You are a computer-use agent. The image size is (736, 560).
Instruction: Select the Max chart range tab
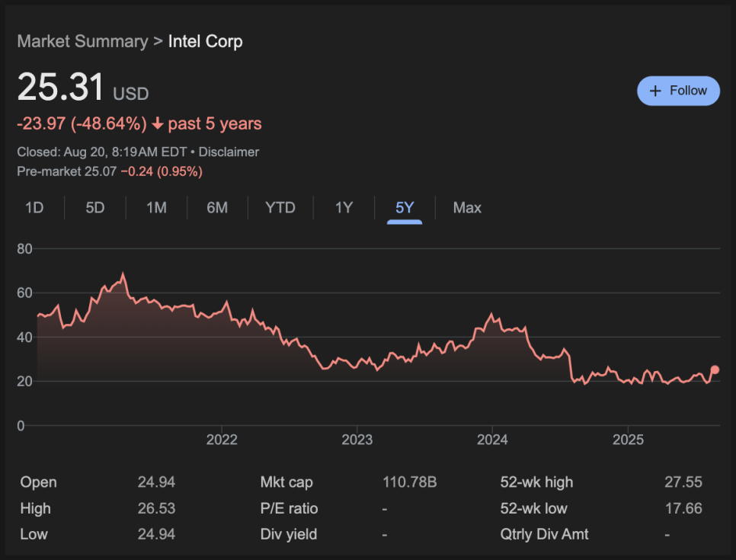coord(467,207)
